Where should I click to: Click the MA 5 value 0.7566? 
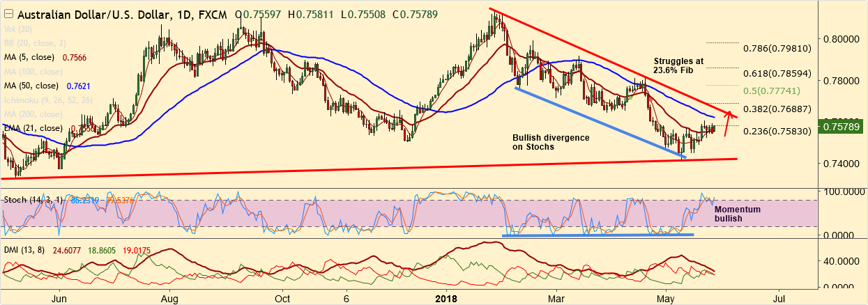[76, 59]
